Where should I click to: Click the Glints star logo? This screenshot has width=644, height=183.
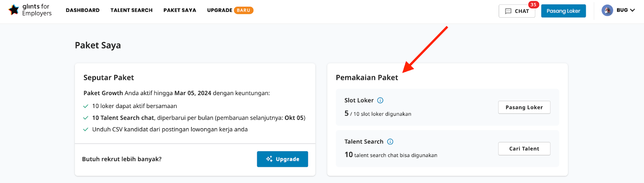(x=14, y=10)
